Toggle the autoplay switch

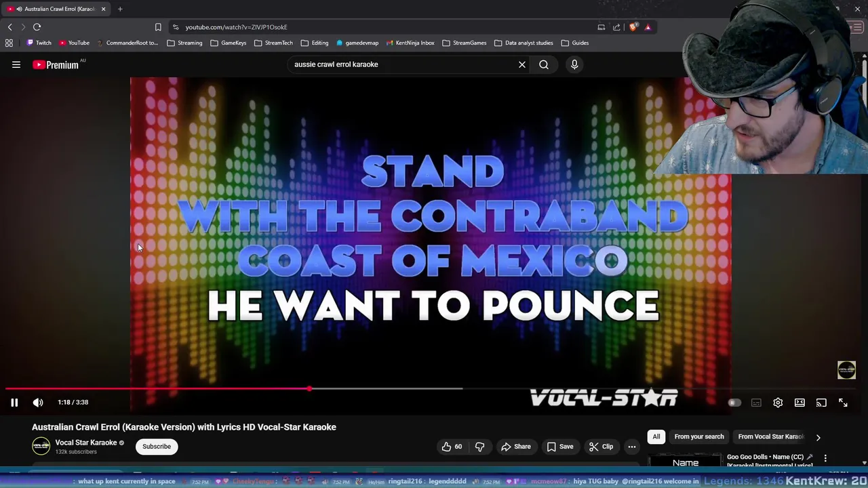click(733, 403)
